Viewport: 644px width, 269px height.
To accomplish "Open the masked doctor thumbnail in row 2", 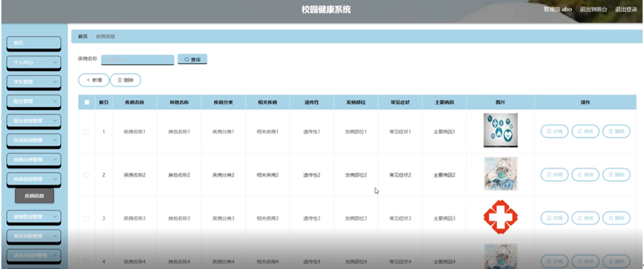I will coord(501,173).
